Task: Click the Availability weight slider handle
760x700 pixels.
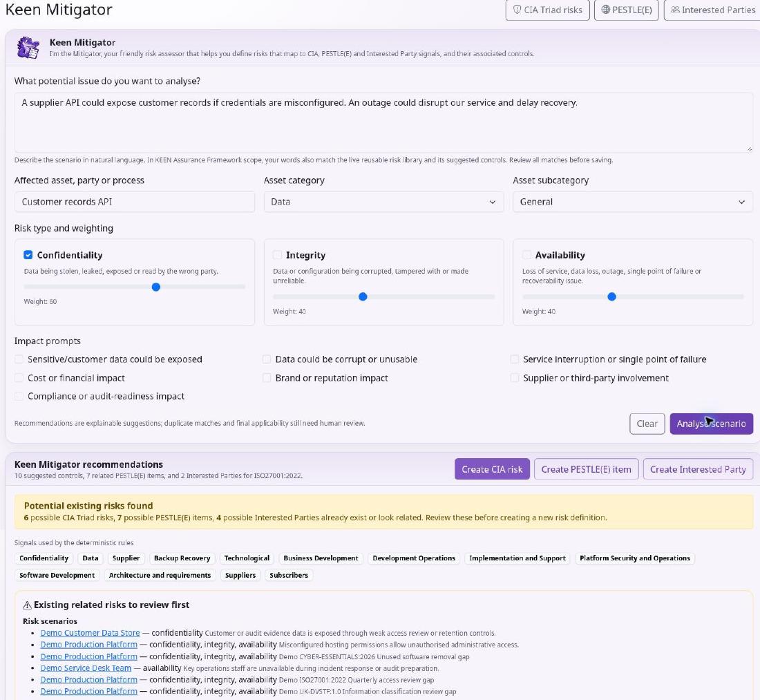Action: pos(611,296)
